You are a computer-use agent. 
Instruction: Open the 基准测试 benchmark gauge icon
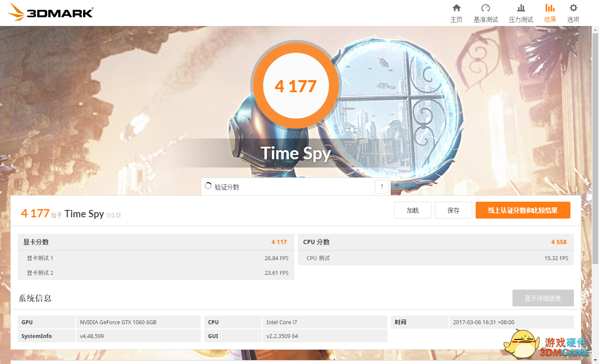click(x=486, y=8)
